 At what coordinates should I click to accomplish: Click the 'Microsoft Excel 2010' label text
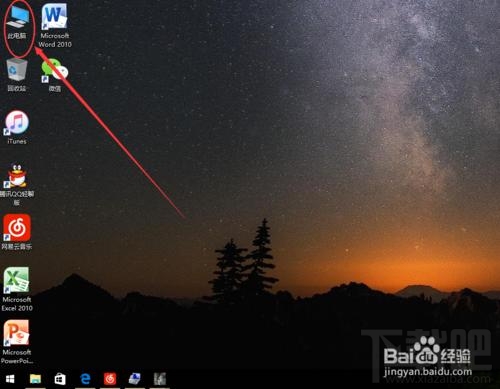coord(17,304)
